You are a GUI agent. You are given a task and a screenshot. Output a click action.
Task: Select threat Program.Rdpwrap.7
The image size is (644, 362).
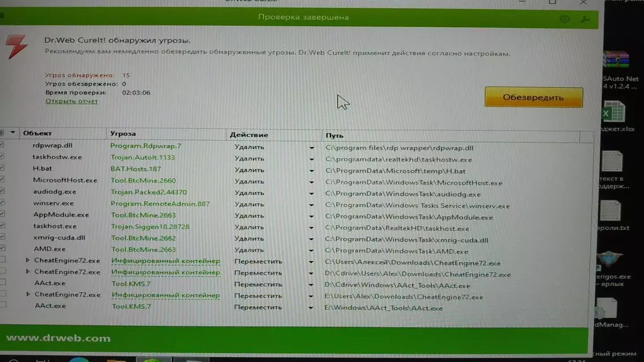click(x=145, y=146)
